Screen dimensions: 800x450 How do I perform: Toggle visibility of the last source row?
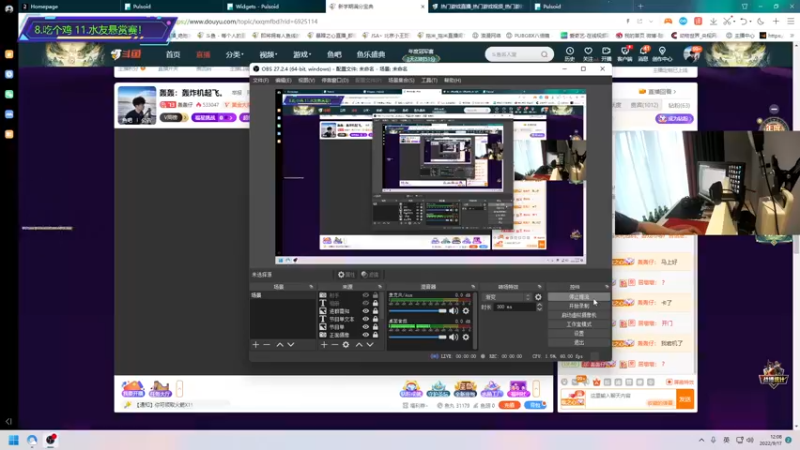[x=365, y=335]
